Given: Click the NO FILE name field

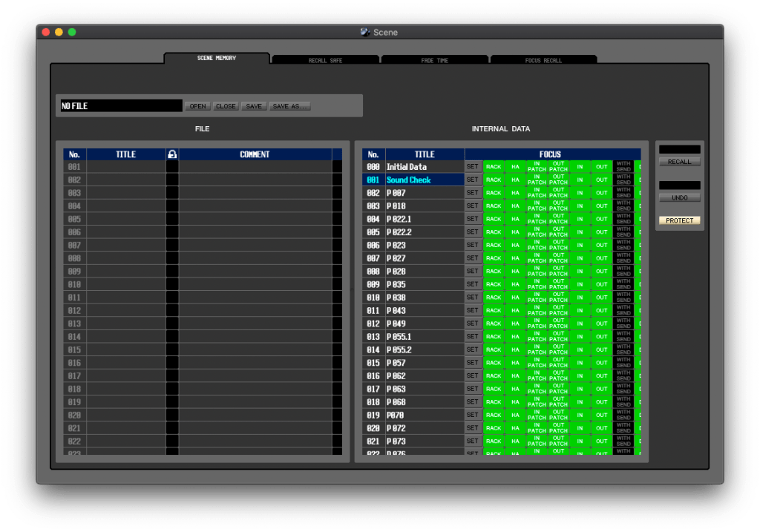Looking at the screenshot, I should pos(121,106).
